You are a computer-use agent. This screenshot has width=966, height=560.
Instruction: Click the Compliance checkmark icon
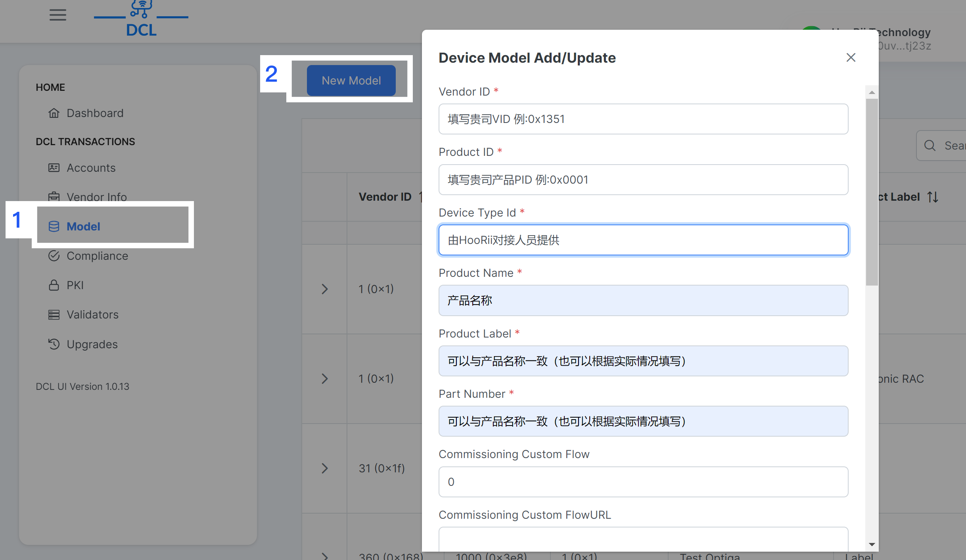tap(54, 256)
